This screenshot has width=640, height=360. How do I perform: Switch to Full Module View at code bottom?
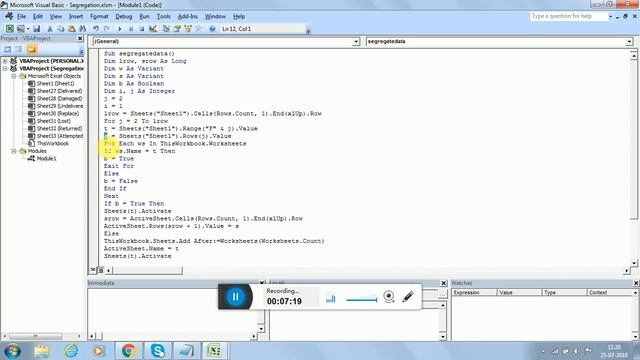tap(100, 270)
